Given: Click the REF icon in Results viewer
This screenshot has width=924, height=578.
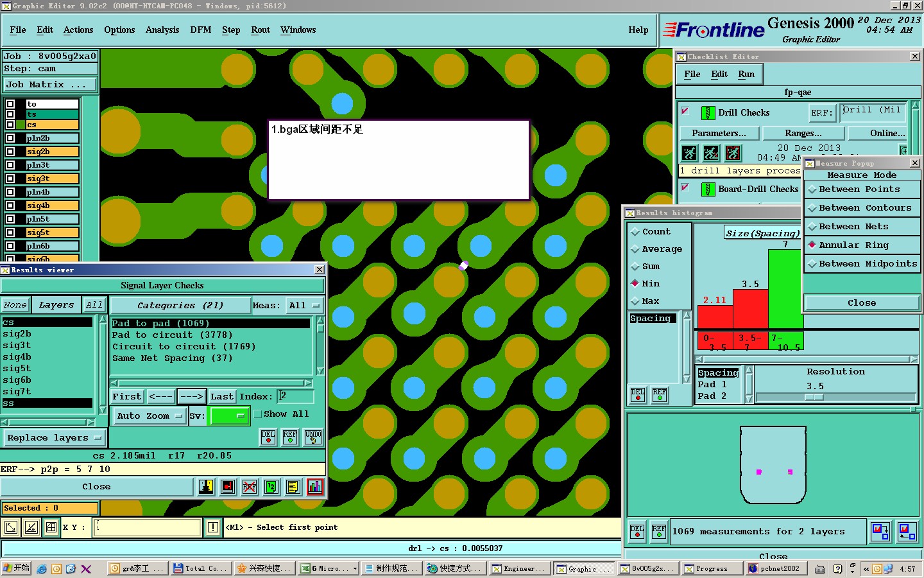Looking at the screenshot, I should (x=290, y=437).
